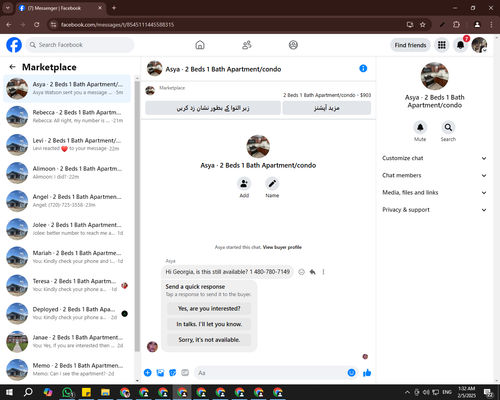Send quick reply 'Yes, are you interested?'
This screenshot has width=500, height=400.
pos(209,309)
